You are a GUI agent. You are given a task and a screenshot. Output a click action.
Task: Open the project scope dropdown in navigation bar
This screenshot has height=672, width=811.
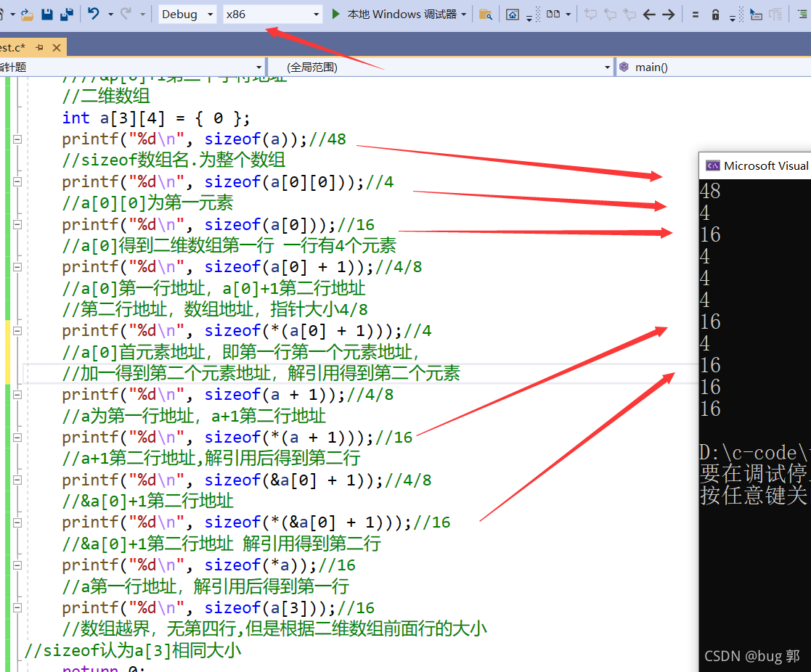132,67
